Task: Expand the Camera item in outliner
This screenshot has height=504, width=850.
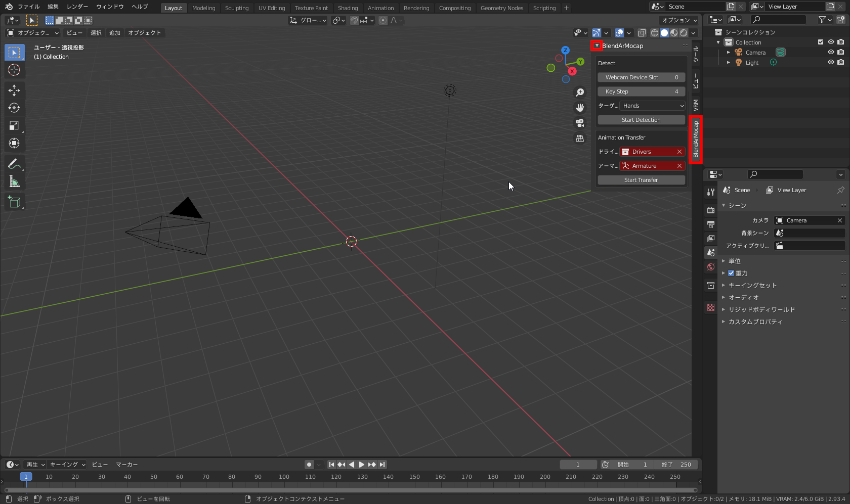Action: click(x=729, y=53)
